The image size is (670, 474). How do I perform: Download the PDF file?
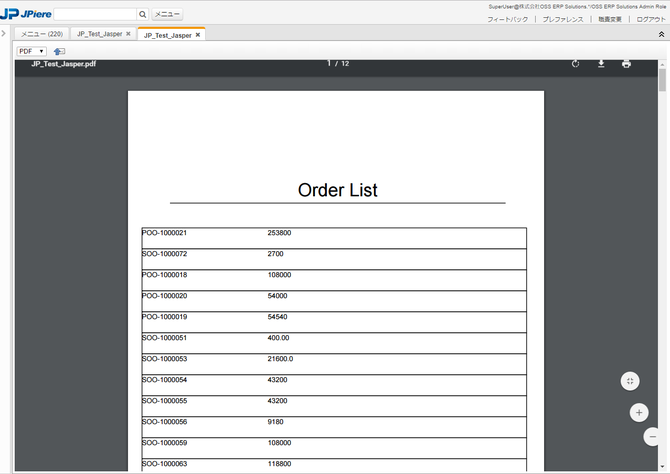(x=601, y=64)
